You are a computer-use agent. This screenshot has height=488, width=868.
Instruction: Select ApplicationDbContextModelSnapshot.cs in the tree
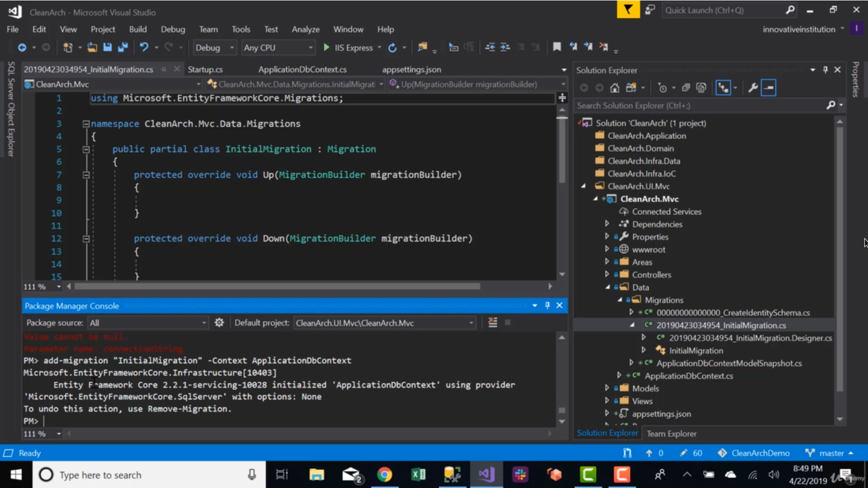(728, 363)
